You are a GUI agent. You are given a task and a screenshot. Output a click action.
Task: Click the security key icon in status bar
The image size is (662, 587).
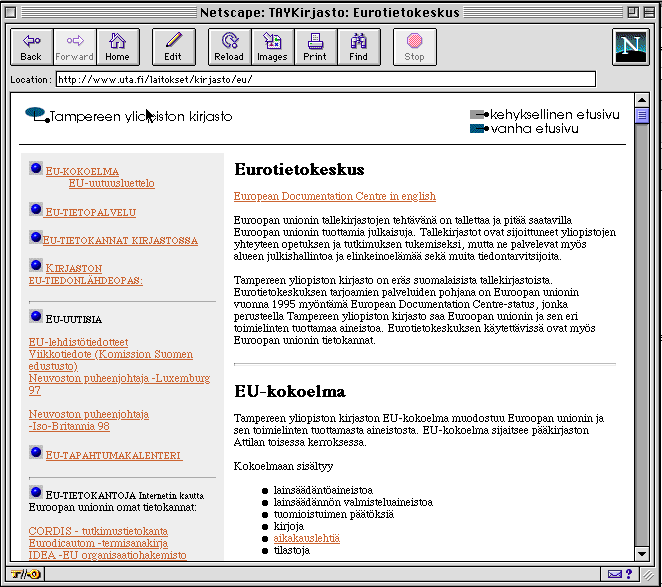click(x=25, y=574)
